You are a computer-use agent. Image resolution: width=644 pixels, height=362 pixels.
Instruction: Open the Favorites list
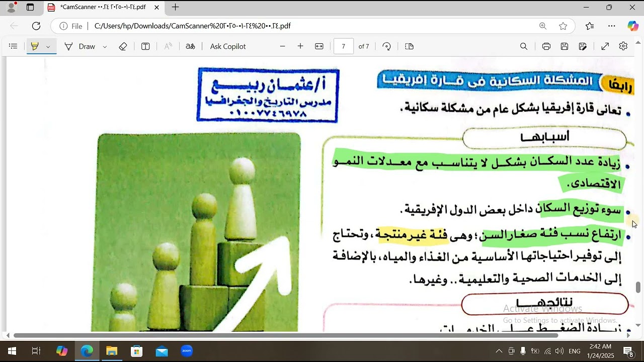[x=590, y=26]
